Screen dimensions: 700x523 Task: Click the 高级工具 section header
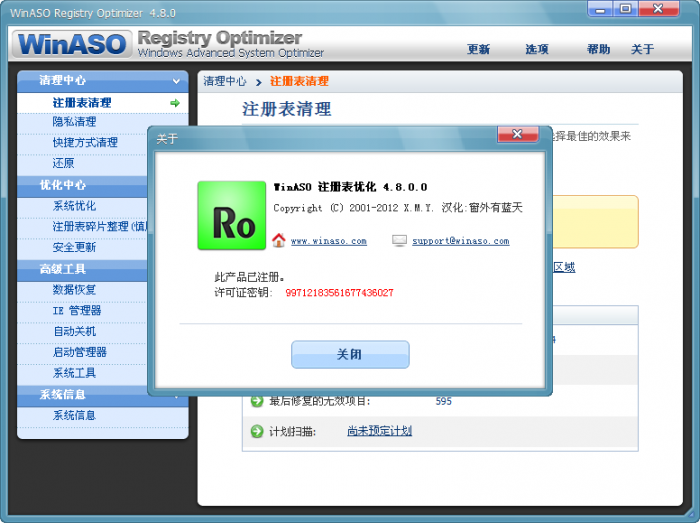[x=82, y=269]
